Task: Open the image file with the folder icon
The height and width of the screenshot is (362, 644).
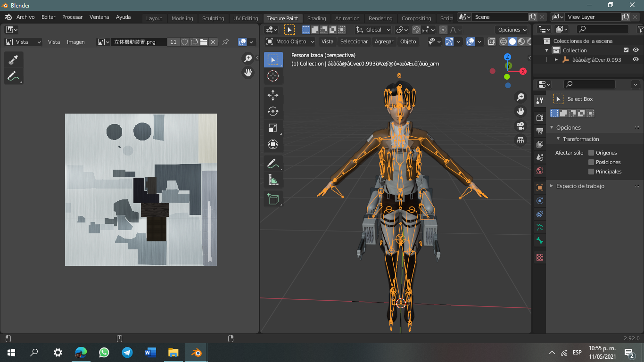Action: coord(204,42)
